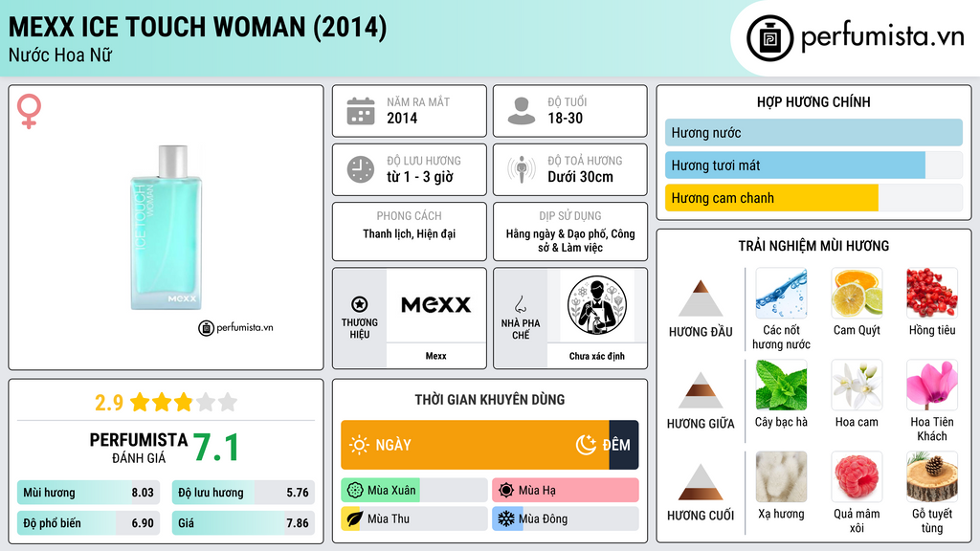Click the Hương tươi mát accord bar
The width and height of the screenshot is (980, 551).
[x=813, y=165]
